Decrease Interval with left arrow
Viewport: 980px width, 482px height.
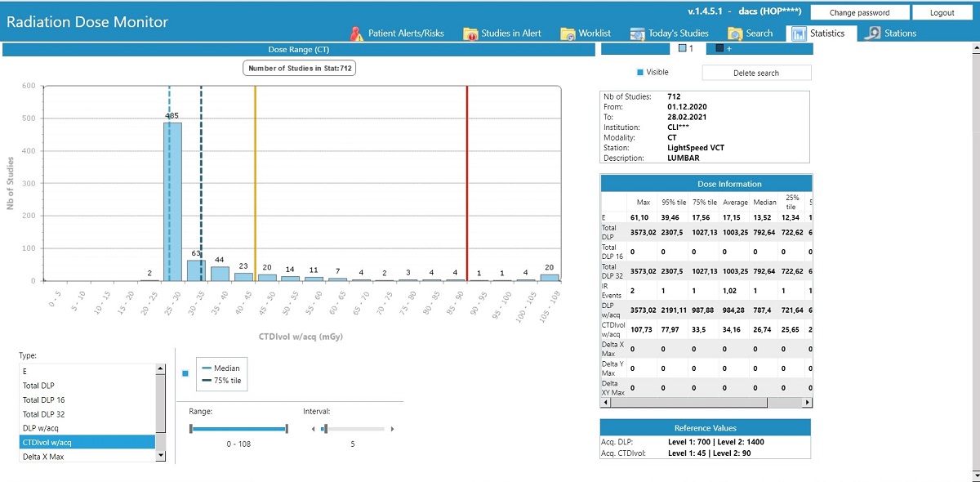click(x=313, y=429)
